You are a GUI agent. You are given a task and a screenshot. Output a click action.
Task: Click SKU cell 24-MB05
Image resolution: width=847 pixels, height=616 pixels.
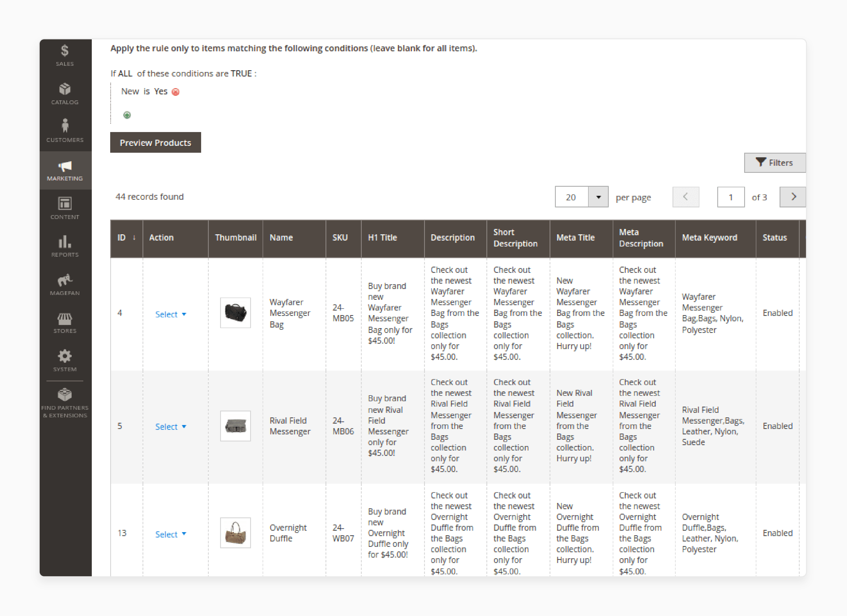[x=343, y=313]
